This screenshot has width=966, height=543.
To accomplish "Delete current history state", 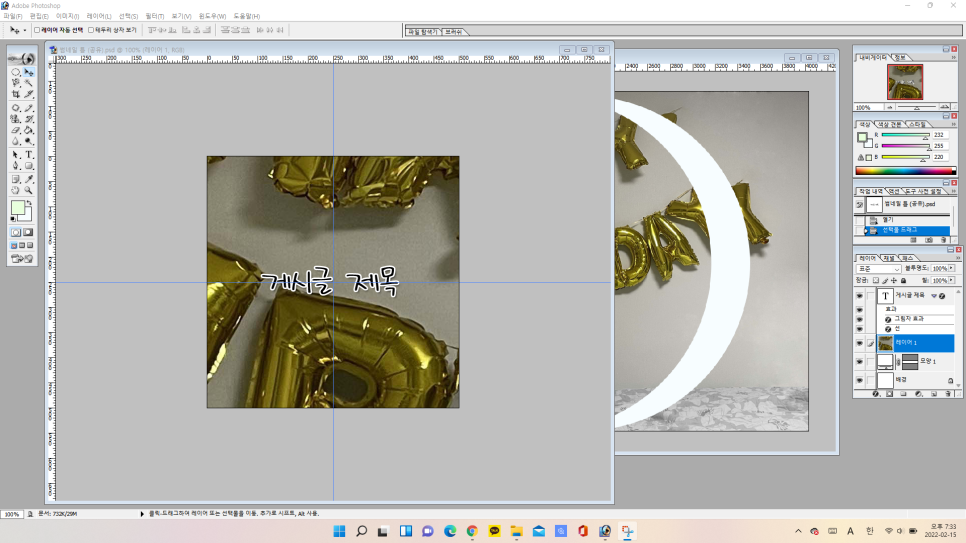I will point(943,240).
